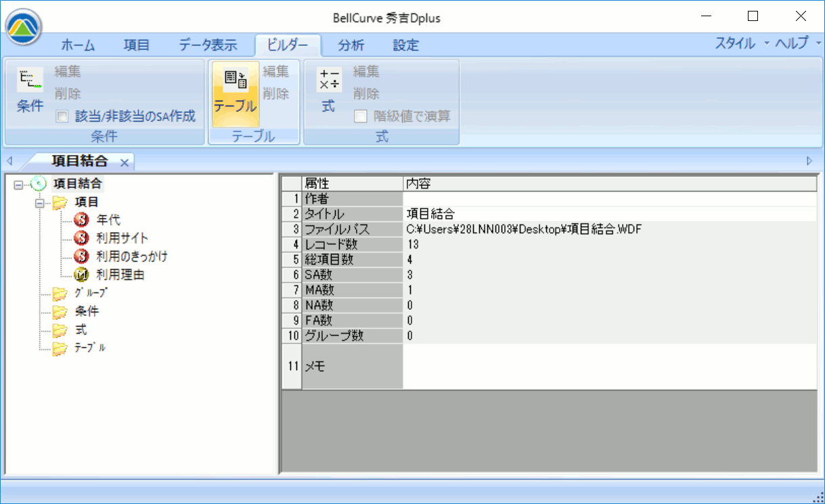Image resolution: width=825 pixels, height=504 pixels.
Task: Switch to the 項目 ribbon tab
Action: (x=136, y=45)
